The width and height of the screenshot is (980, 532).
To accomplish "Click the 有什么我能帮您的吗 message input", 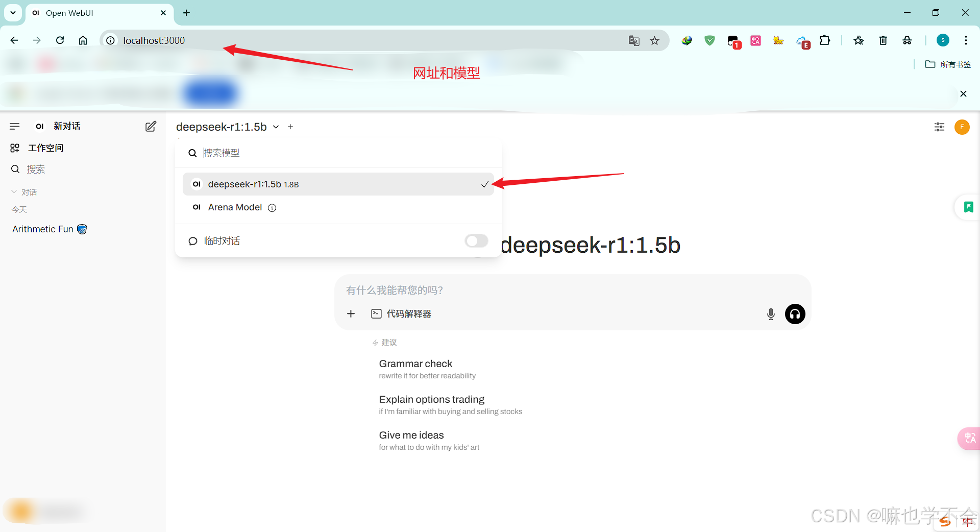I will tap(572, 290).
